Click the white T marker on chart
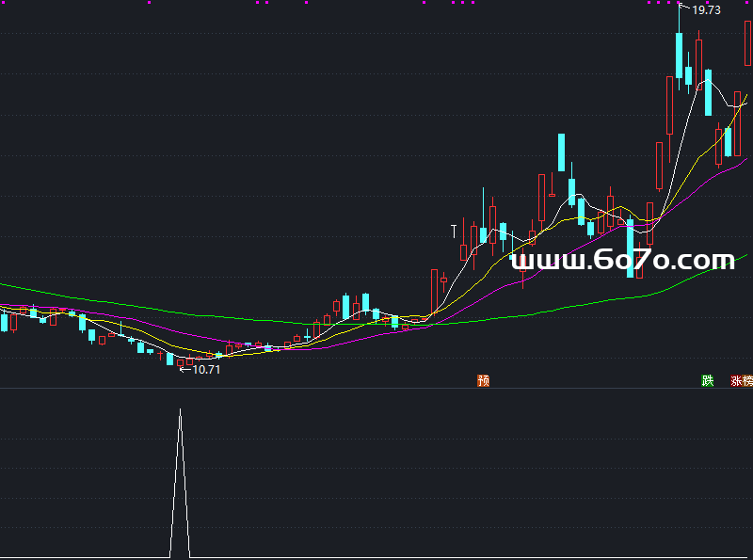 click(x=454, y=230)
